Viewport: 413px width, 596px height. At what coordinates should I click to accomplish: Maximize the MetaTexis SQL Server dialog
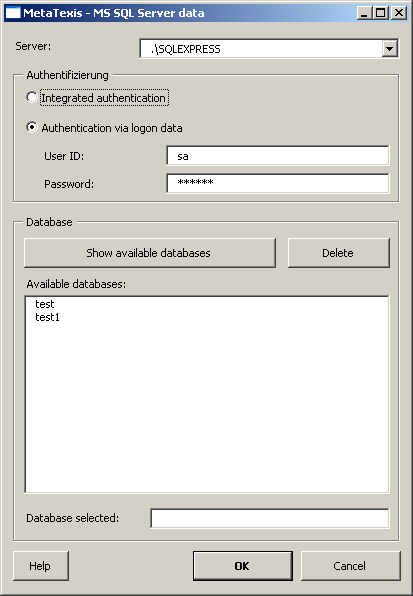click(x=381, y=13)
